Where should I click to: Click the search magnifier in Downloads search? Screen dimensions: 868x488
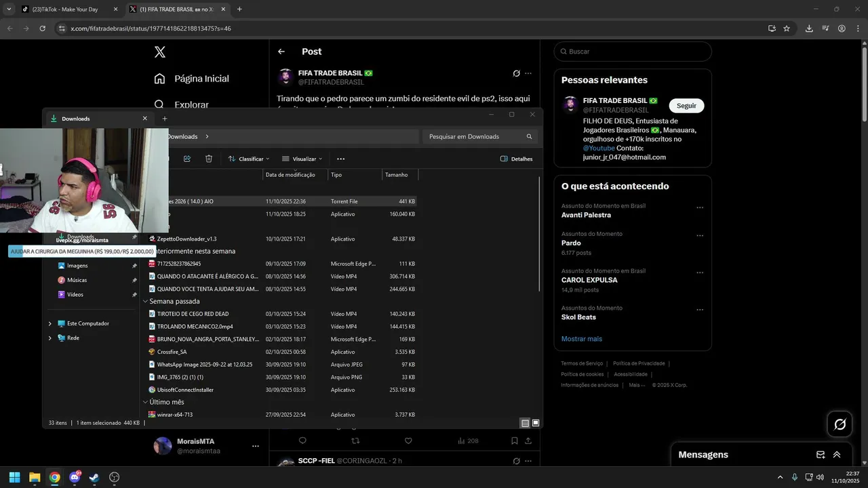click(530, 136)
